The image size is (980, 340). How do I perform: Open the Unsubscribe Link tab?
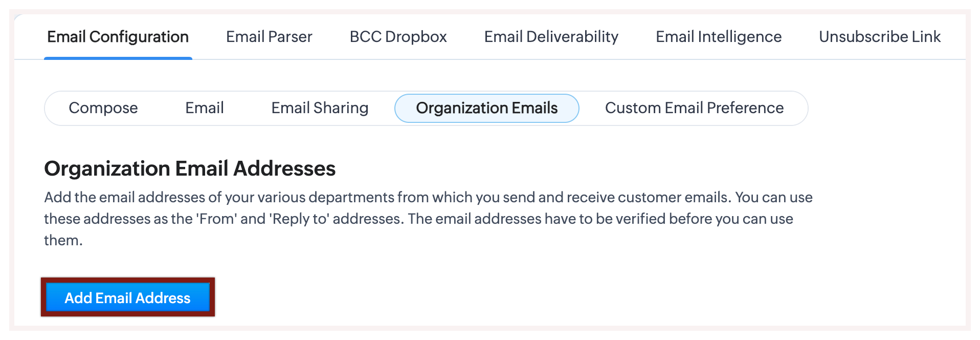pyautogui.click(x=879, y=37)
